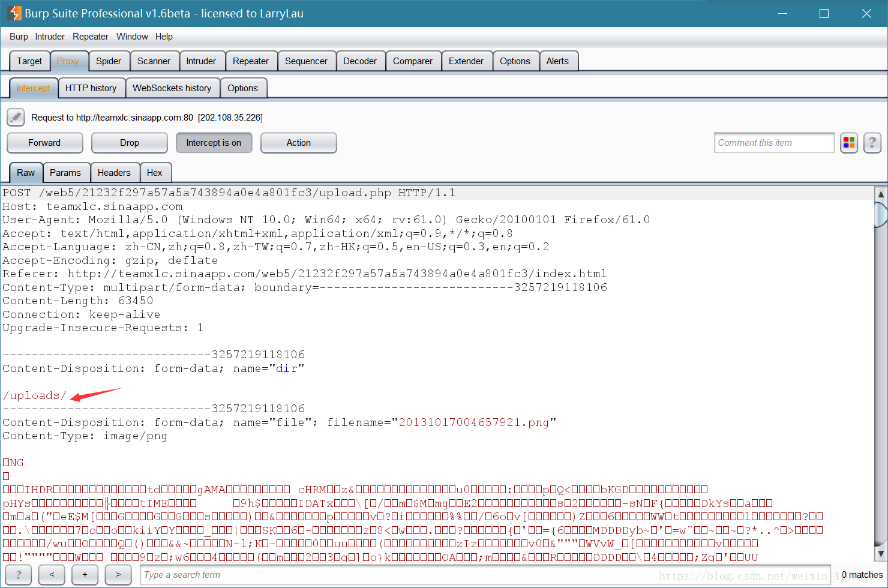Click the vertical scrollbar thumb

click(881, 215)
